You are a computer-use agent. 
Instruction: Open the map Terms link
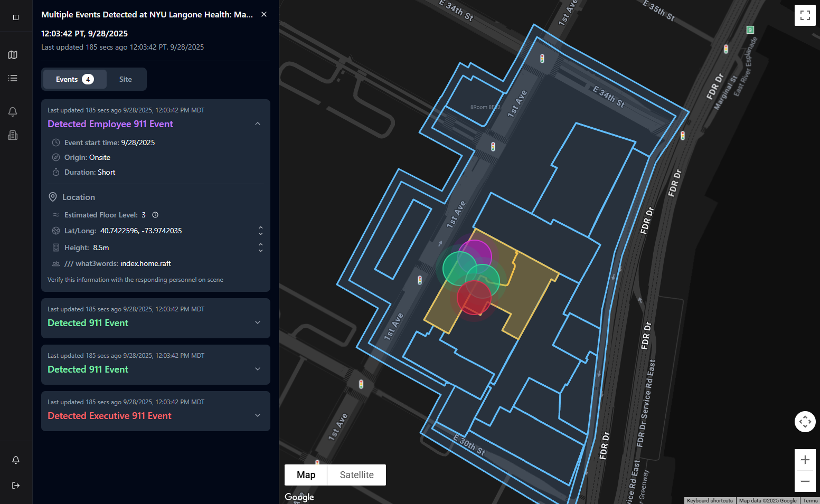[810, 500]
